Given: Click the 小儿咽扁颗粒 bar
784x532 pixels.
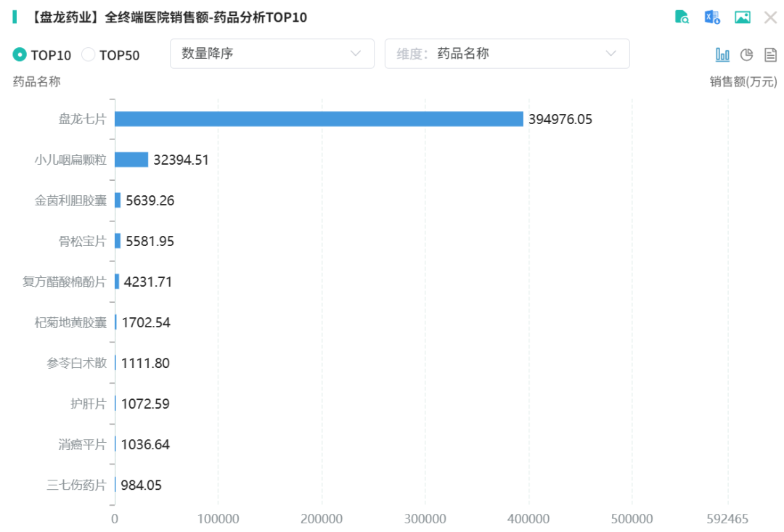Looking at the screenshot, I should [131, 160].
